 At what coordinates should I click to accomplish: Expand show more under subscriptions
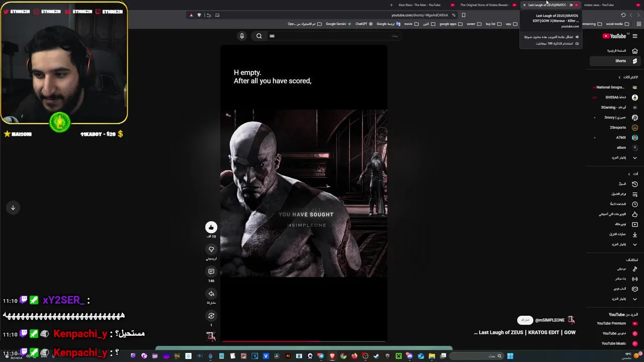[x=614, y=157]
